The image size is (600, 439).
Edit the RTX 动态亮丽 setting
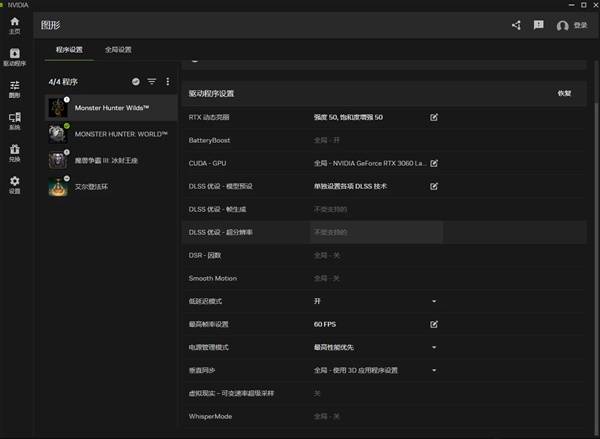(434, 117)
